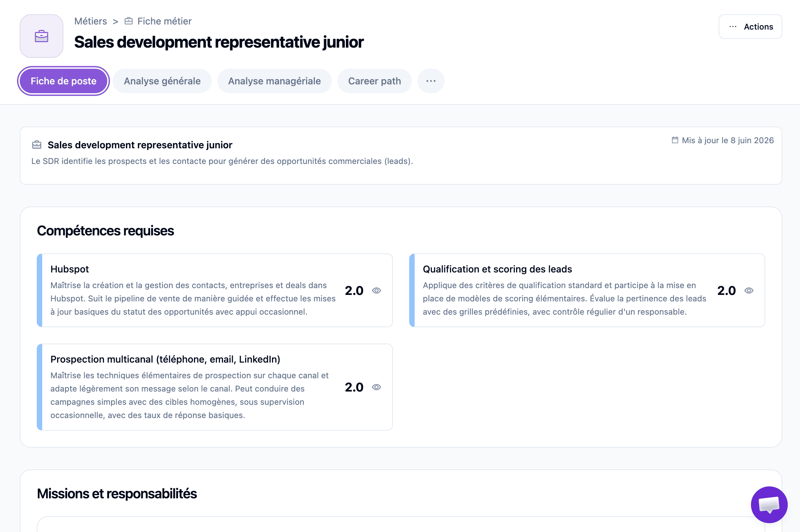This screenshot has width=800, height=532.
Task: Toggle the eye icon on Hubspot skill
Action: 377,290
